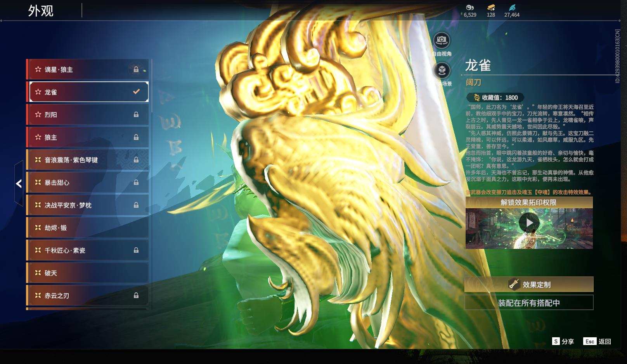The image size is (627, 364).
Task: Click the 外观 page title
Action: tap(41, 11)
